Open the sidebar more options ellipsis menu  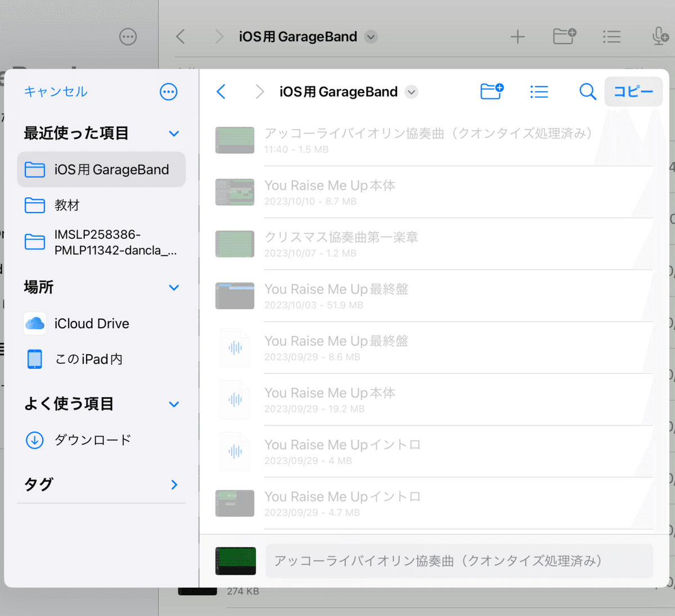coord(169,92)
